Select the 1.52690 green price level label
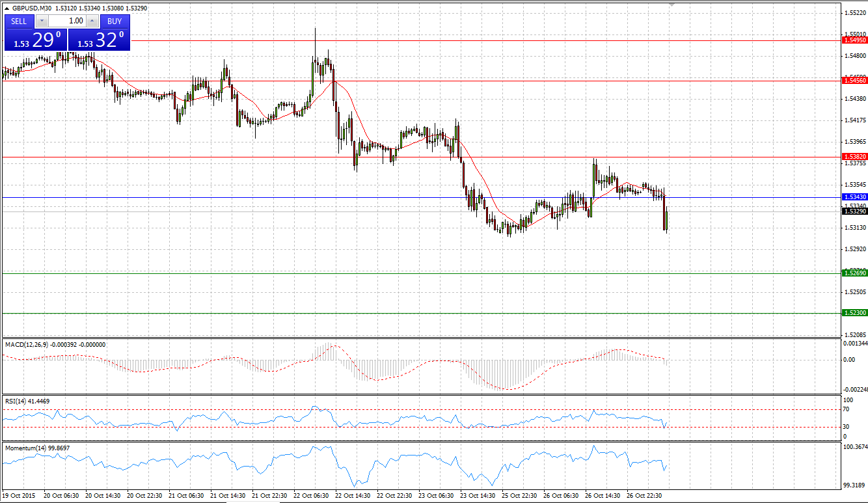868x503 pixels. [x=854, y=273]
